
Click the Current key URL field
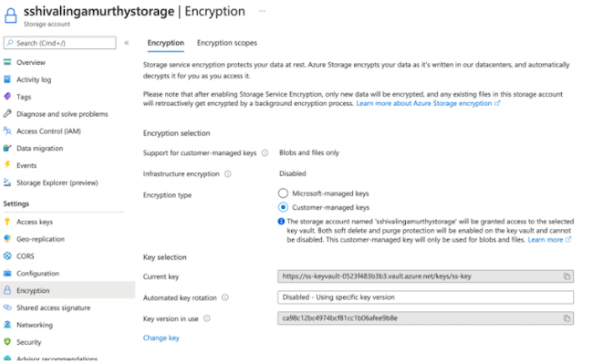425,276
